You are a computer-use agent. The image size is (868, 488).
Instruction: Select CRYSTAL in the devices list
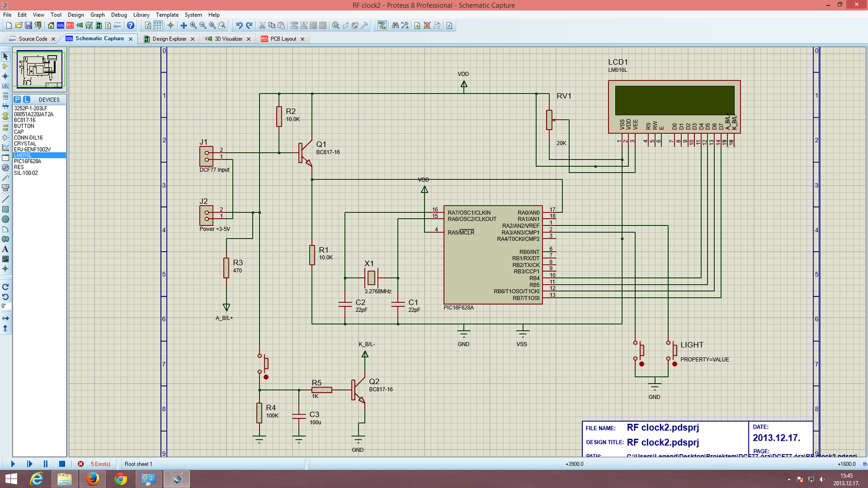[x=39, y=143]
